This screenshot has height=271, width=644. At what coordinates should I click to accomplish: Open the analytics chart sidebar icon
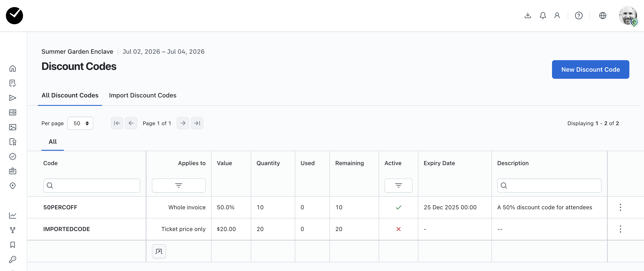coord(12,215)
